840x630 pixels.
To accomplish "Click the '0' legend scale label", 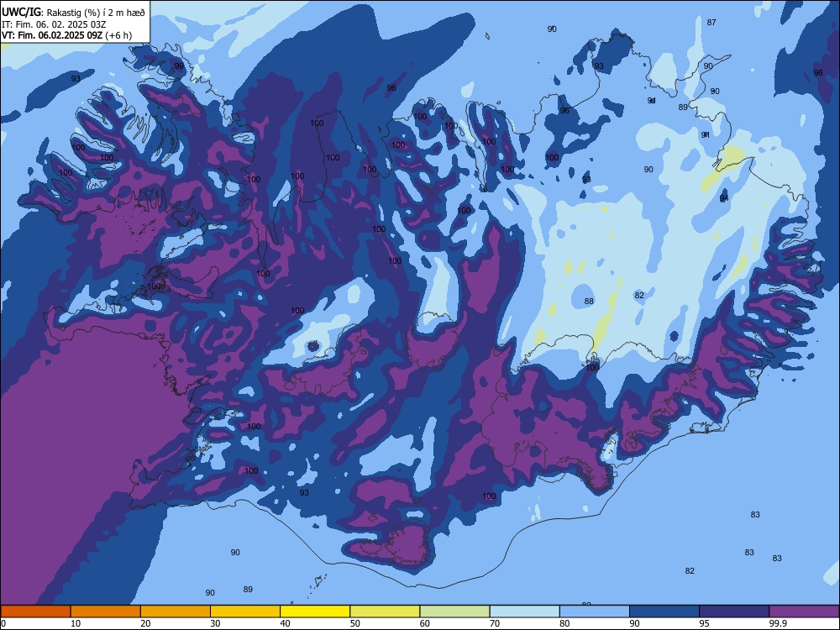I will pos(3,623).
